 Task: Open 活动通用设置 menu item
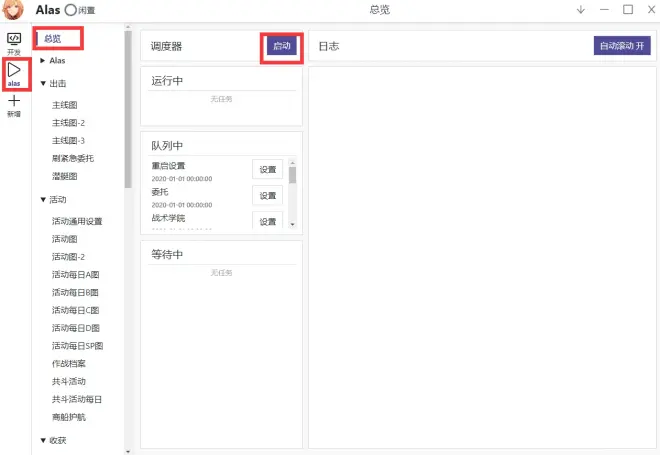coord(77,221)
